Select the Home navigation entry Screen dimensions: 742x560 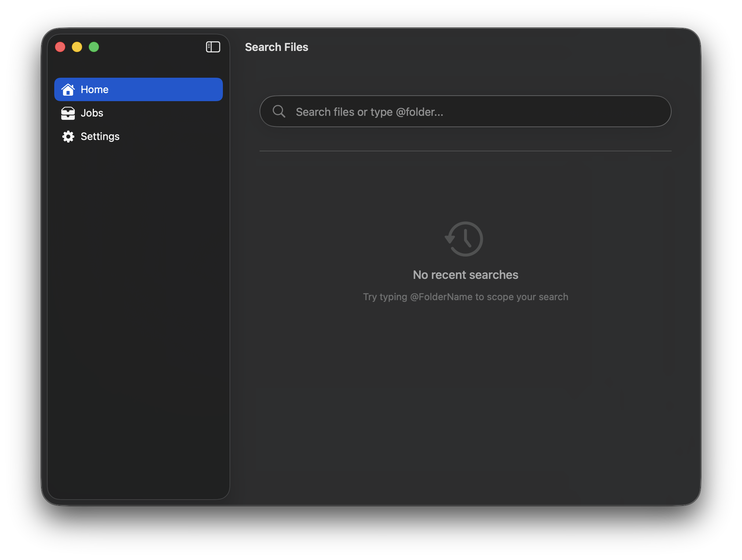(94, 89)
